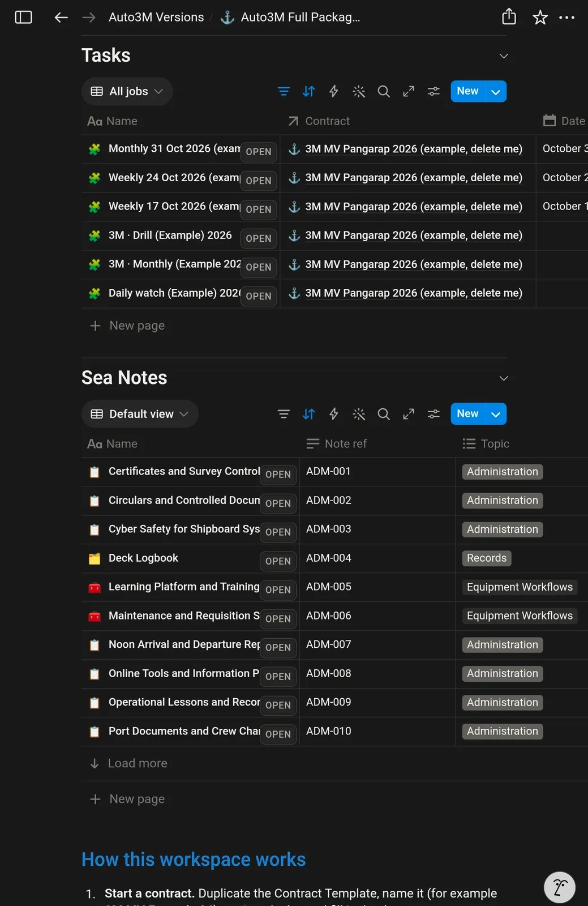
Task: Click toolbox icon of Learning Platform row
Action: pyautogui.click(x=95, y=587)
